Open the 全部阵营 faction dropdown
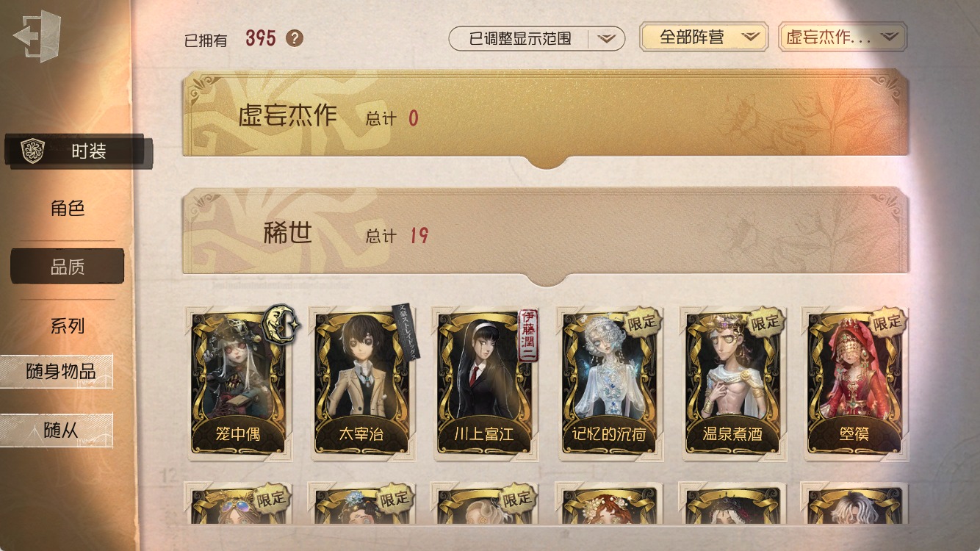This screenshot has height=551, width=980. pos(704,37)
